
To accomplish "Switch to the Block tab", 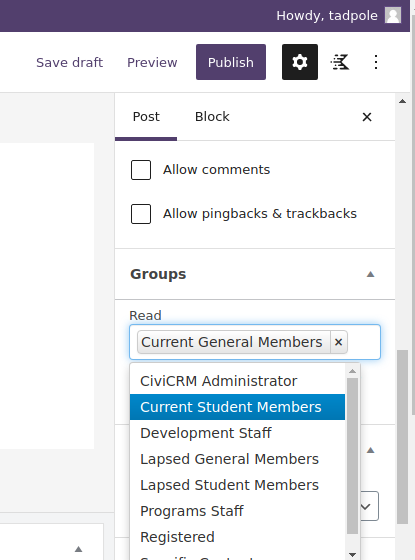I will (212, 117).
